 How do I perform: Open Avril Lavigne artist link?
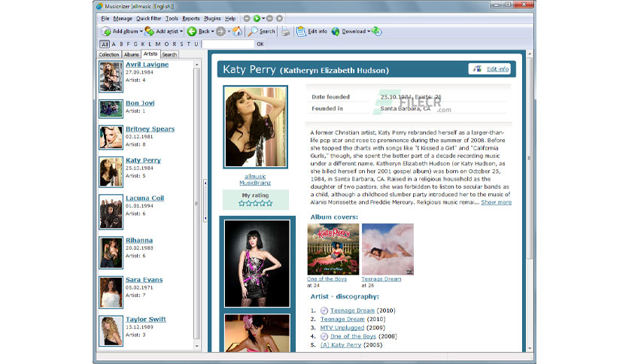tap(147, 65)
